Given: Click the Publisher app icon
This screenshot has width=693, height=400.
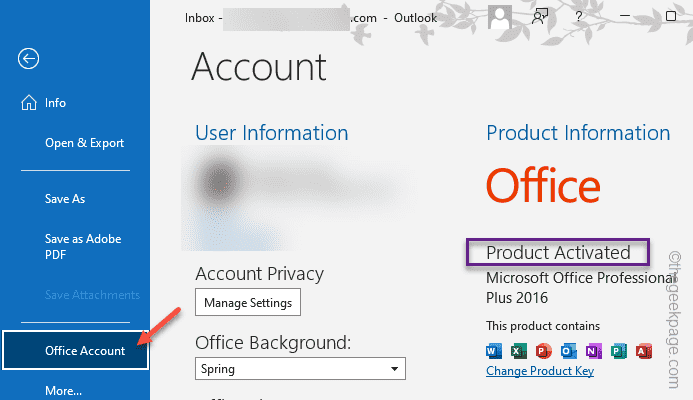Looking at the screenshot, I should point(619,351).
